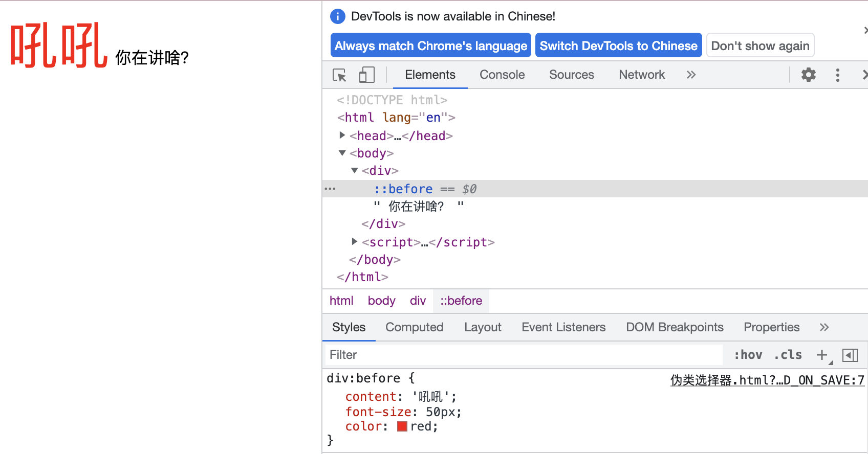Click the red color swatch
868x454 pixels.
[x=402, y=426]
